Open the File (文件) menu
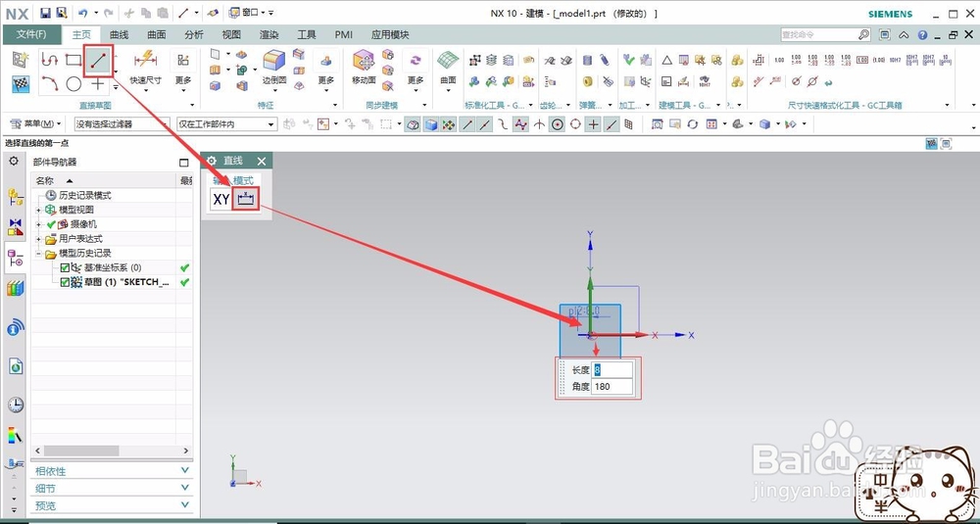980x524 pixels. [31, 35]
